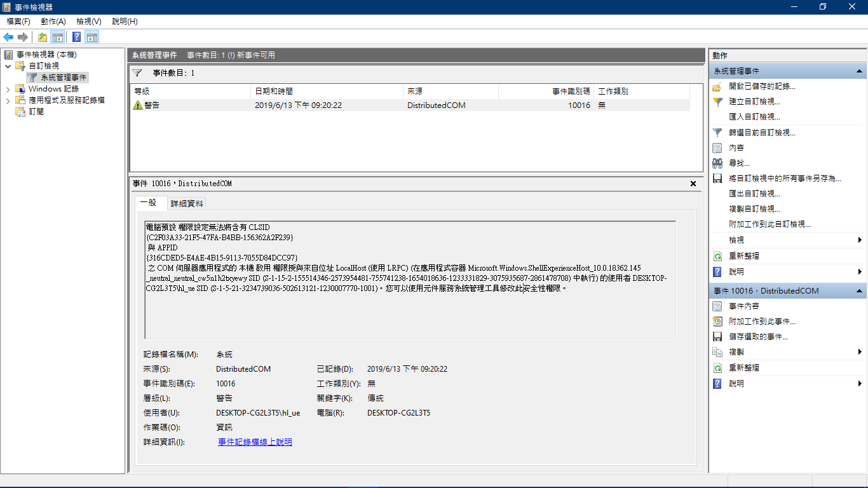Click the 篩選目前自訂檢視 funnel icon
Image resolution: width=868 pixels, height=488 pixels.
click(x=717, y=133)
